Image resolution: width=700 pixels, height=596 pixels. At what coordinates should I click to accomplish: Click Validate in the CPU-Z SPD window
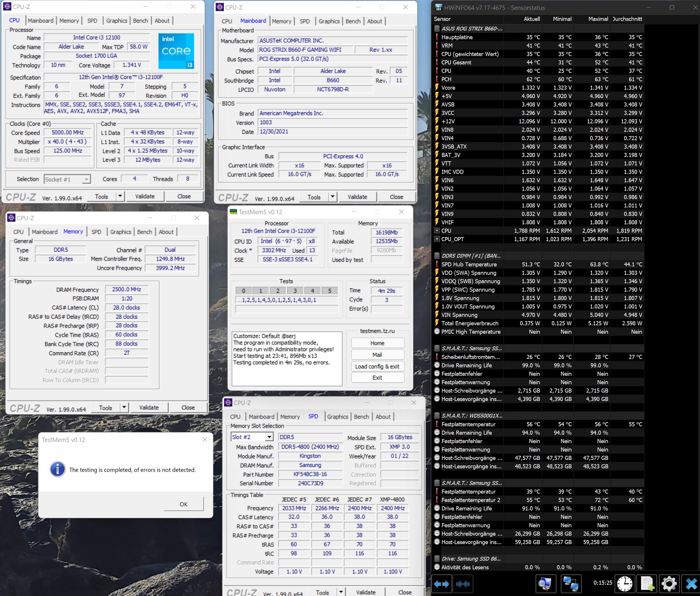(366, 592)
